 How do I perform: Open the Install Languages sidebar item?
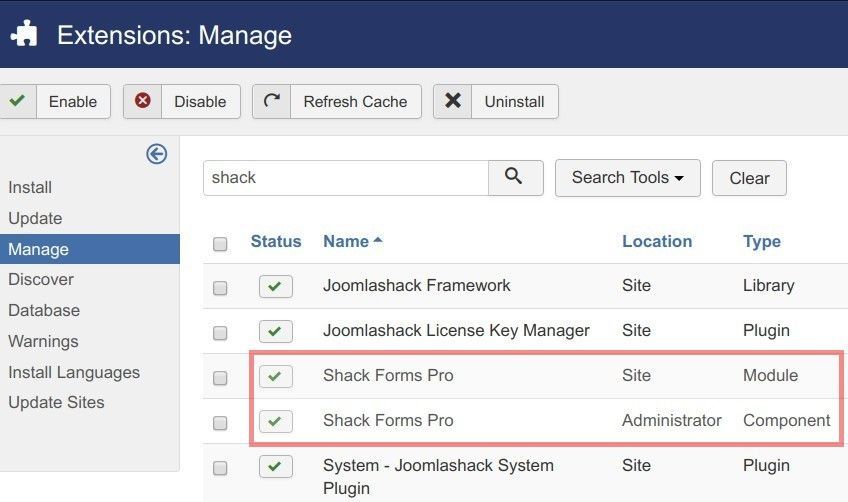(x=74, y=372)
